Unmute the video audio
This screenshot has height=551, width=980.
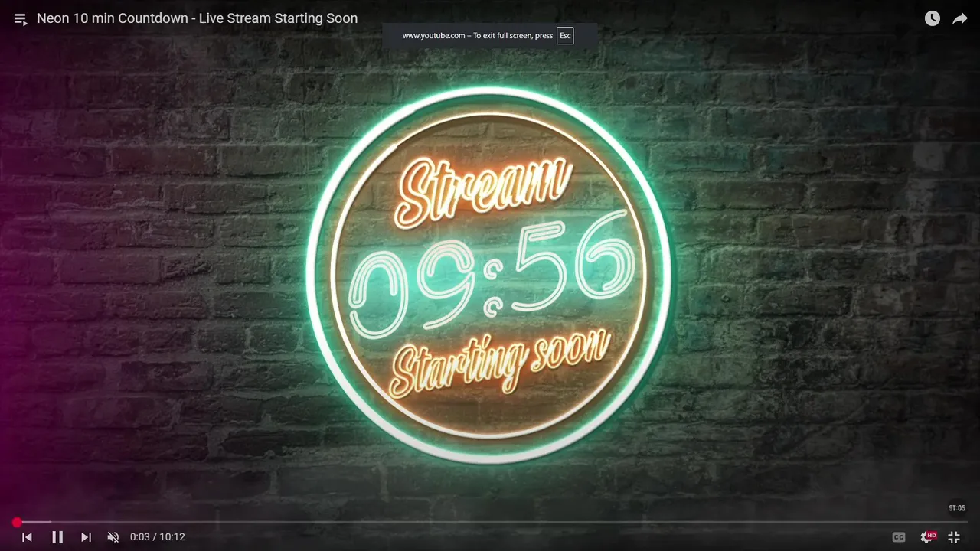pyautogui.click(x=113, y=537)
